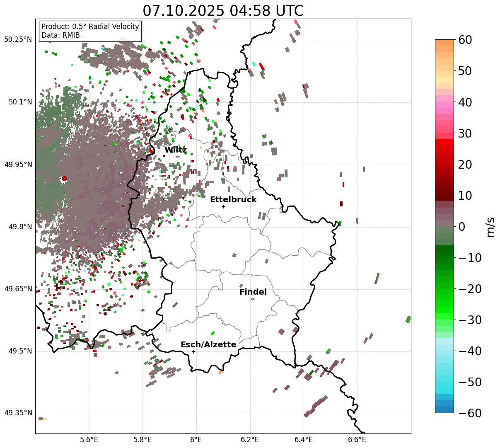Click the colorbar value −30
Viewport: 500px width, 448px height.
tap(470, 320)
